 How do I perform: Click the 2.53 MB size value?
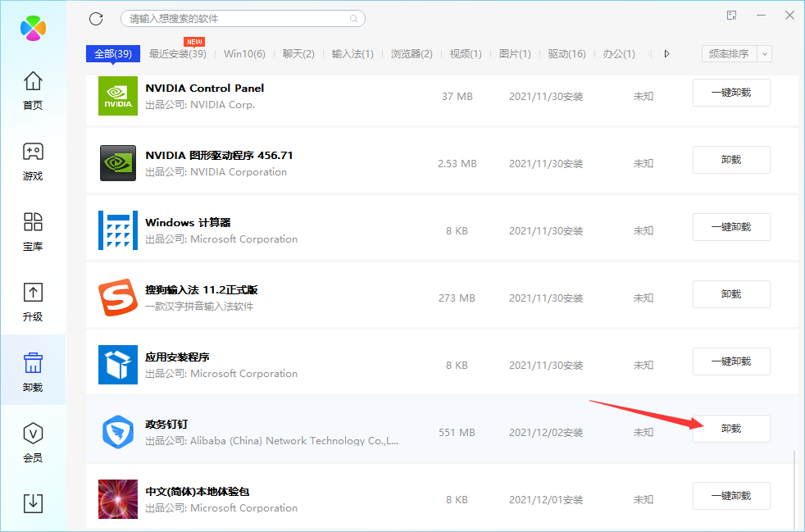point(457,164)
